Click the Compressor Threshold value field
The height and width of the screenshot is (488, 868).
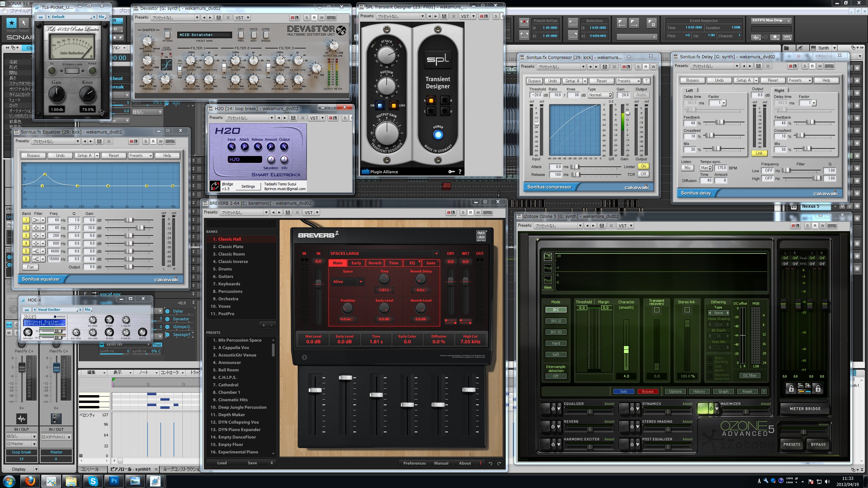(x=536, y=95)
